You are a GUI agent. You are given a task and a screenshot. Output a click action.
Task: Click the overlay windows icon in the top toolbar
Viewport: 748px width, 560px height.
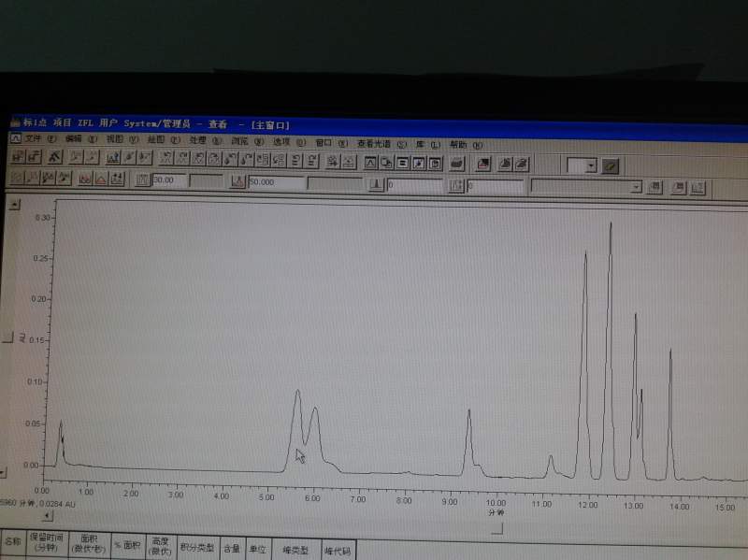(x=386, y=163)
